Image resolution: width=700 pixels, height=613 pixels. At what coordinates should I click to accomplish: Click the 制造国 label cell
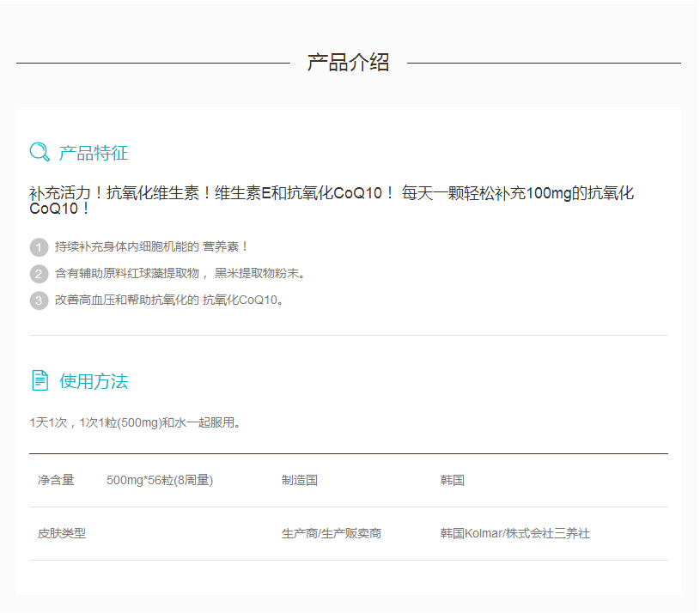click(300, 481)
